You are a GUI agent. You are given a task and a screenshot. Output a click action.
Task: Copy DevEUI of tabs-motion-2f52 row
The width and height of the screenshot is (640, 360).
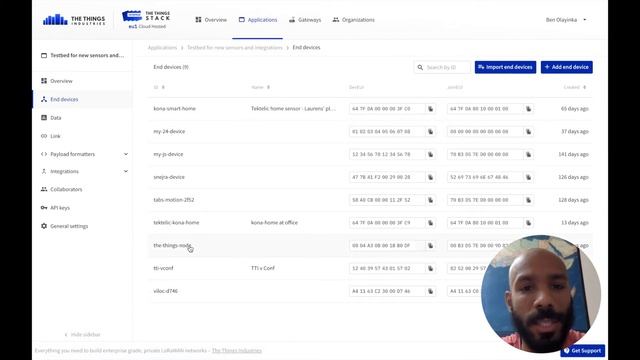tap(430, 200)
